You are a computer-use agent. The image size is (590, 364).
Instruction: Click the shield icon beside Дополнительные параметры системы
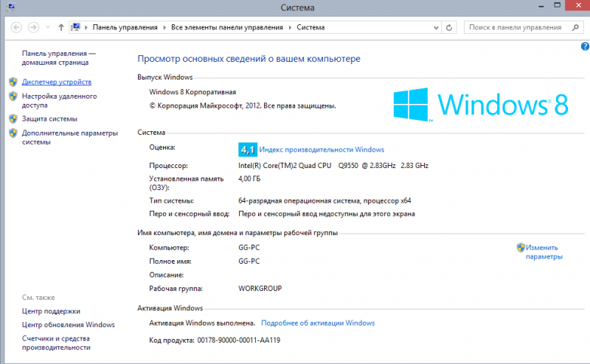tap(13, 133)
